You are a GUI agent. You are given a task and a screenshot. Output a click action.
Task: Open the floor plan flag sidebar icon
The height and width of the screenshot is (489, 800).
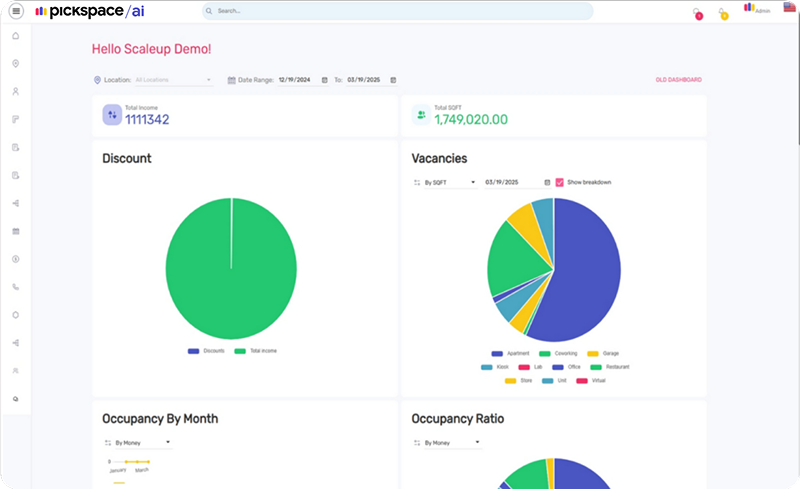(16, 119)
